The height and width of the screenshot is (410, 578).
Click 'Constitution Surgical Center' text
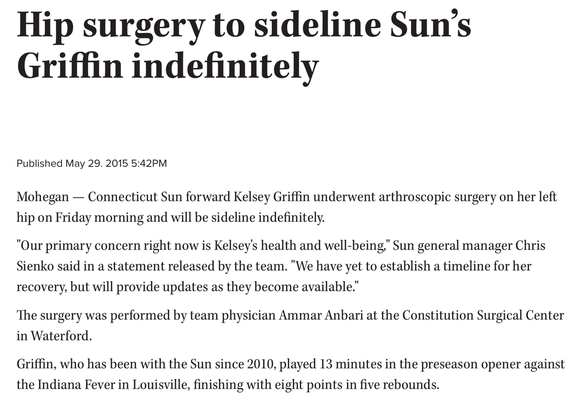tap(483, 316)
